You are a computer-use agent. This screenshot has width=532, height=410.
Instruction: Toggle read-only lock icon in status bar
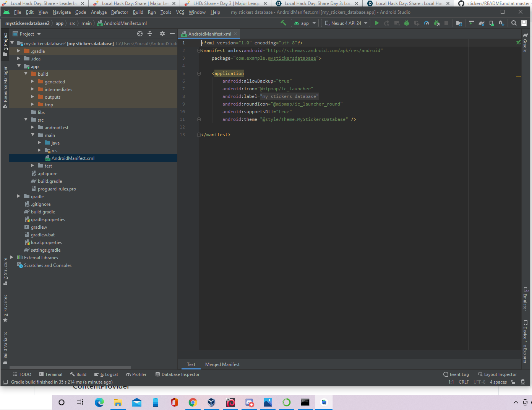point(513,382)
